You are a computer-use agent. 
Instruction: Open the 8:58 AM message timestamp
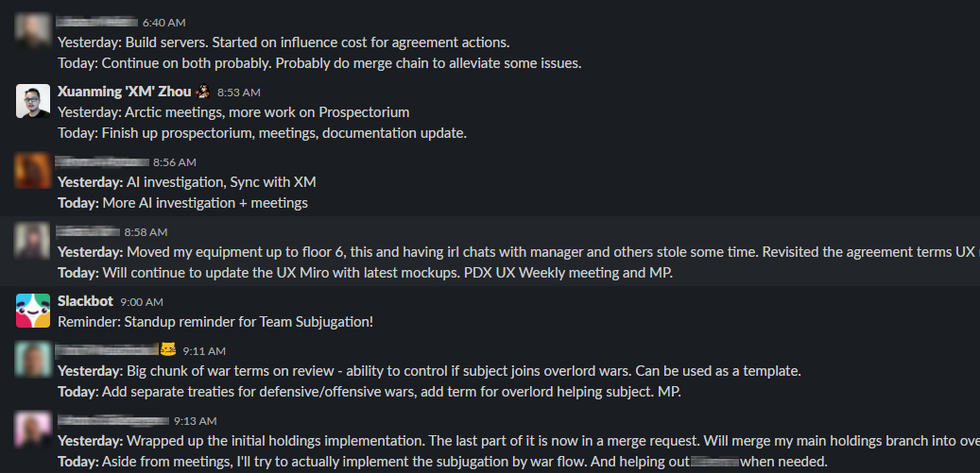(x=146, y=232)
